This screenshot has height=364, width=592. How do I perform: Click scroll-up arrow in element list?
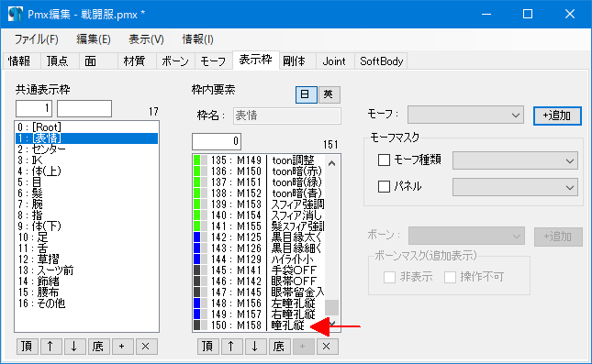332,163
